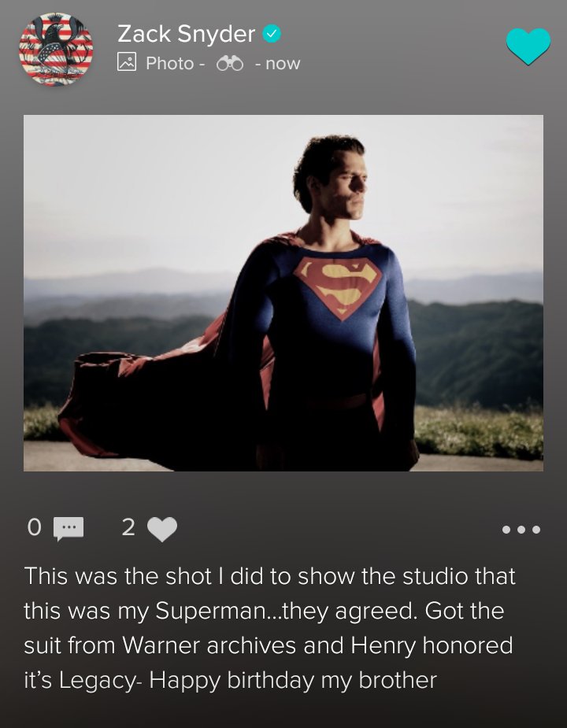Show who liked via the 2 count

click(128, 527)
